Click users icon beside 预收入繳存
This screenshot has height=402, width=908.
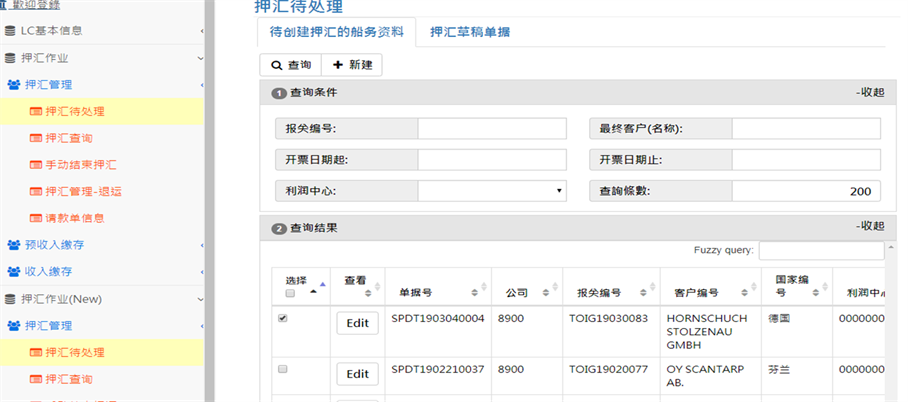(14, 245)
